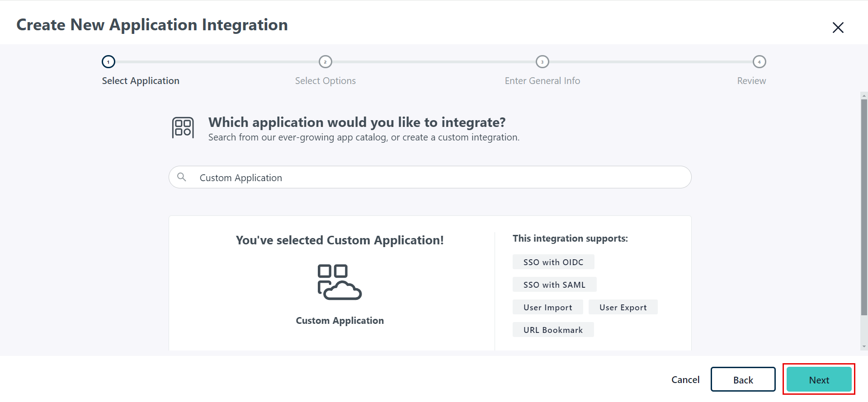
Task: Close the Create New Application Integration dialog
Action: point(838,28)
